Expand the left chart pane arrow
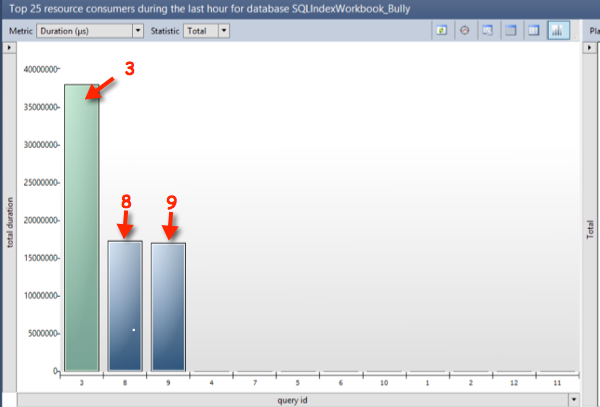Screen dimensions: 600x407 (9, 48)
